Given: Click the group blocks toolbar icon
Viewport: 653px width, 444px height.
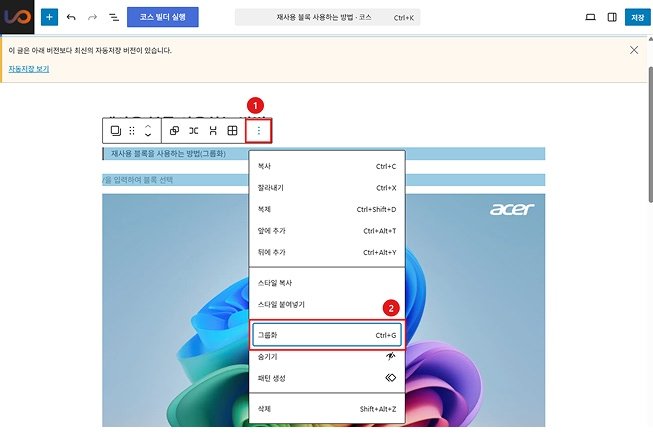Looking at the screenshot, I should coord(174,131).
